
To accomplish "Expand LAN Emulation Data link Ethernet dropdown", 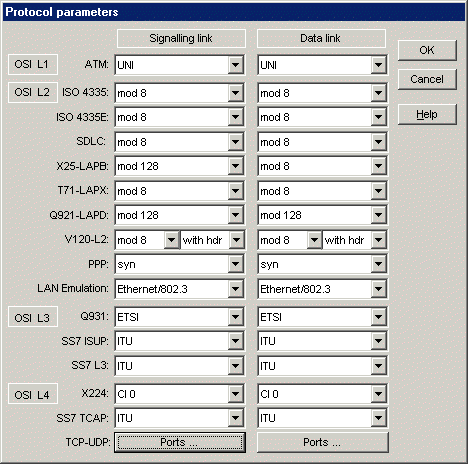I will point(378,289).
